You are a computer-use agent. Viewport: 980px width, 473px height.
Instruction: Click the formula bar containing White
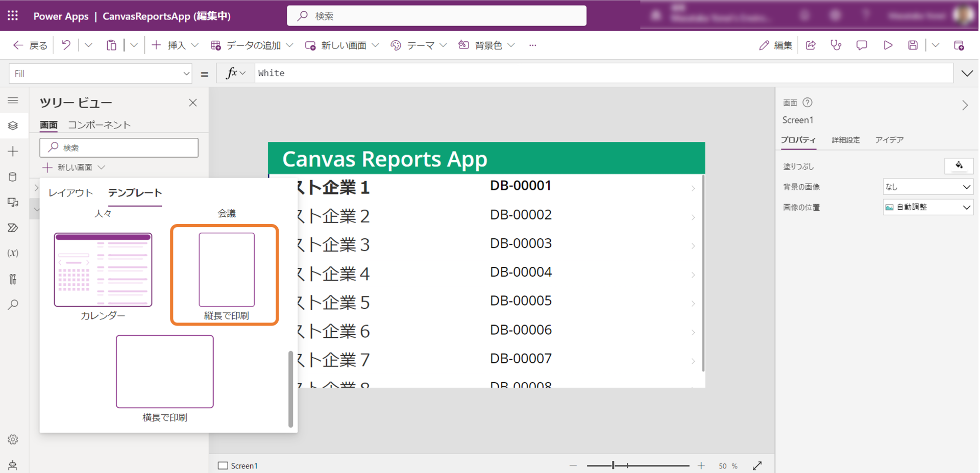coord(604,73)
